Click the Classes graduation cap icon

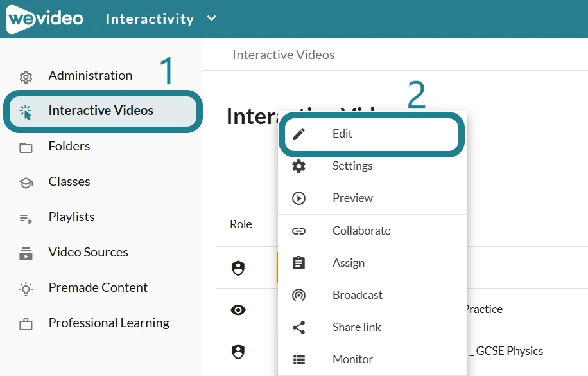coord(26,183)
